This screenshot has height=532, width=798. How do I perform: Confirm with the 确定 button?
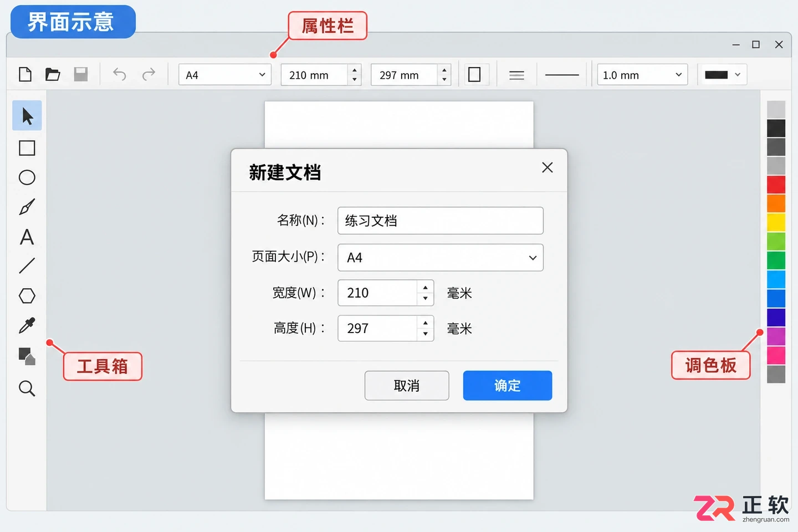point(508,386)
